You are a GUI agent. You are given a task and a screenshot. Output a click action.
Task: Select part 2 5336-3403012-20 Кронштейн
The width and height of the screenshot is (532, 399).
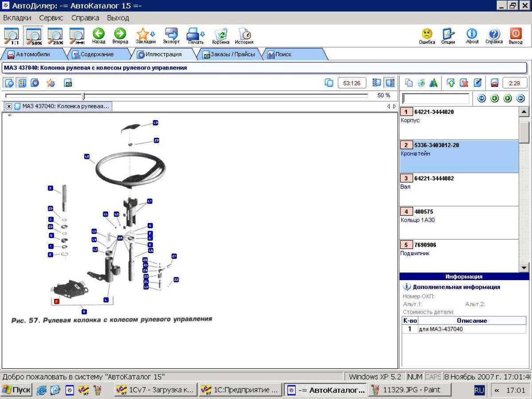pyautogui.click(x=459, y=156)
